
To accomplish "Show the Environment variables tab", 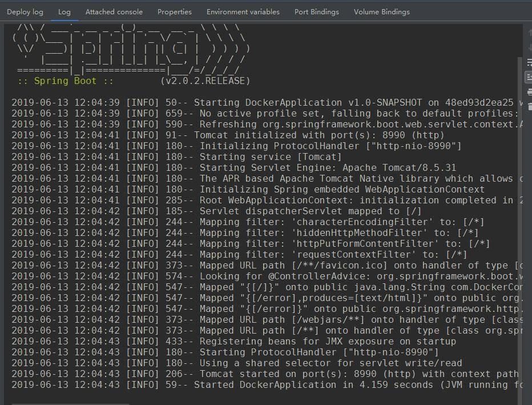I will 243,12.
